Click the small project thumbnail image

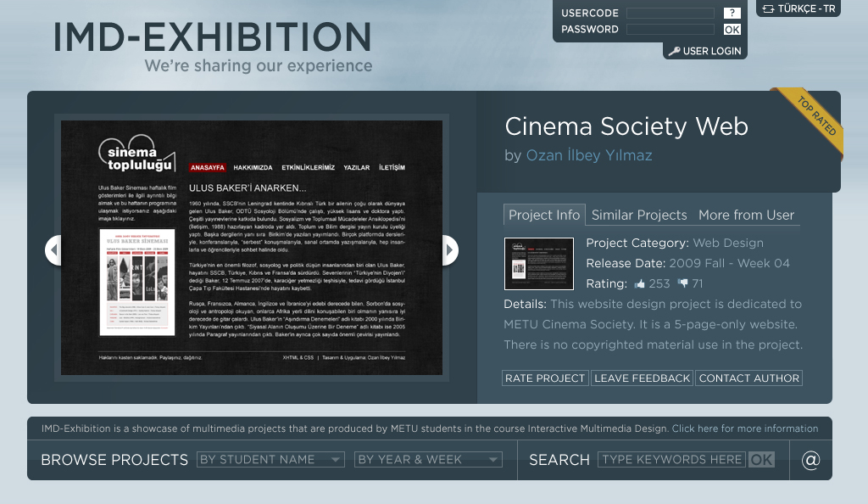click(538, 264)
